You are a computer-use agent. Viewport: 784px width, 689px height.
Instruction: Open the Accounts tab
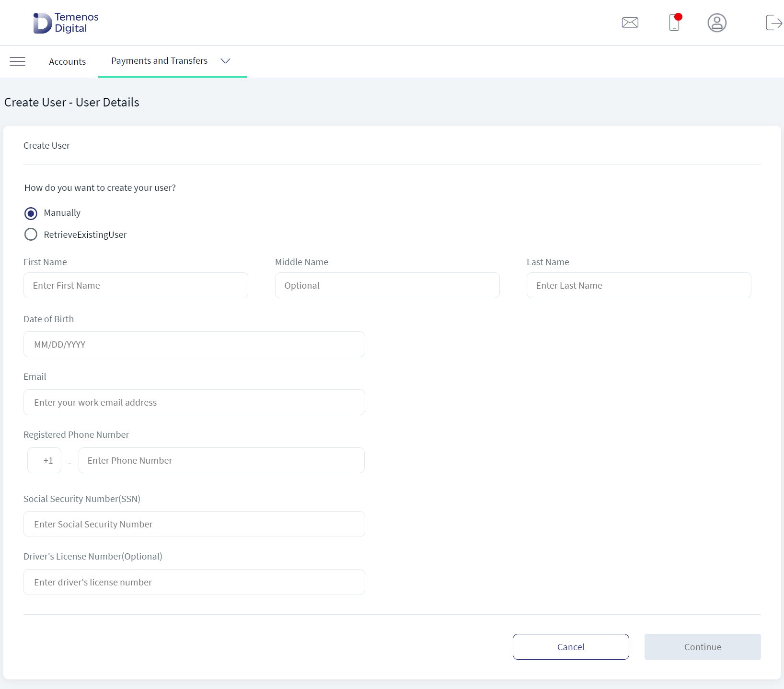[68, 61]
